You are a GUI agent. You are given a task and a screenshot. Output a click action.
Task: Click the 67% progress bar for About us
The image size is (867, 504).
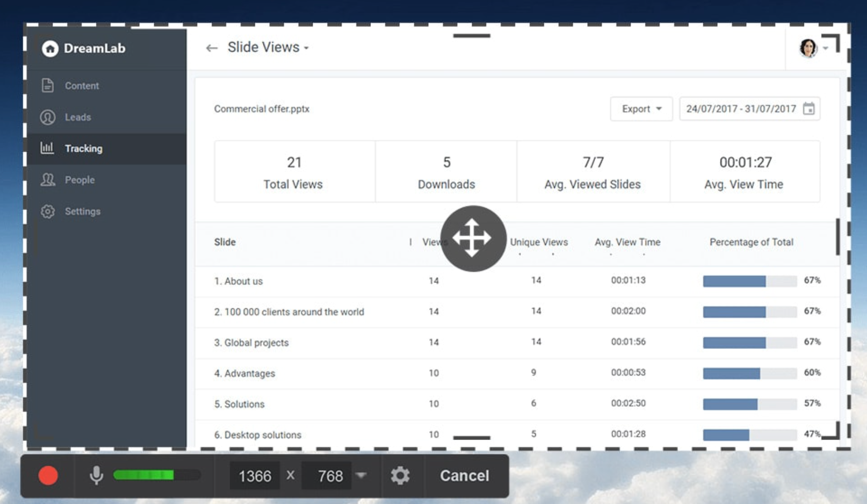point(749,281)
